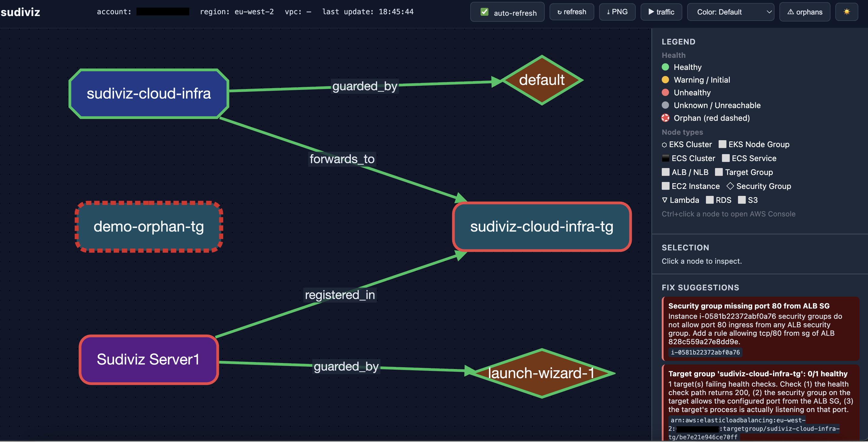Click the sudiviz logo title
Viewport: 868px width, 442px height.
tap(20, 12)
